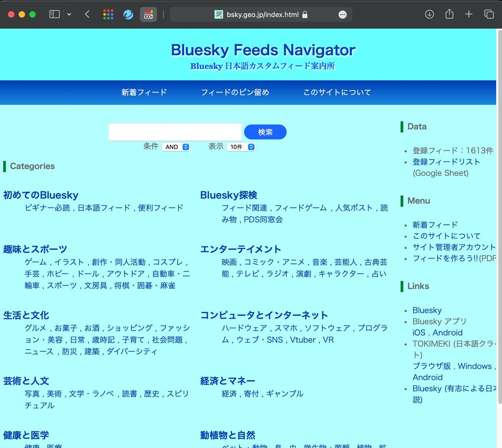Open the 動植物と自然 category
The height and width of the screenshot is (448, 502).
(227, 435)
